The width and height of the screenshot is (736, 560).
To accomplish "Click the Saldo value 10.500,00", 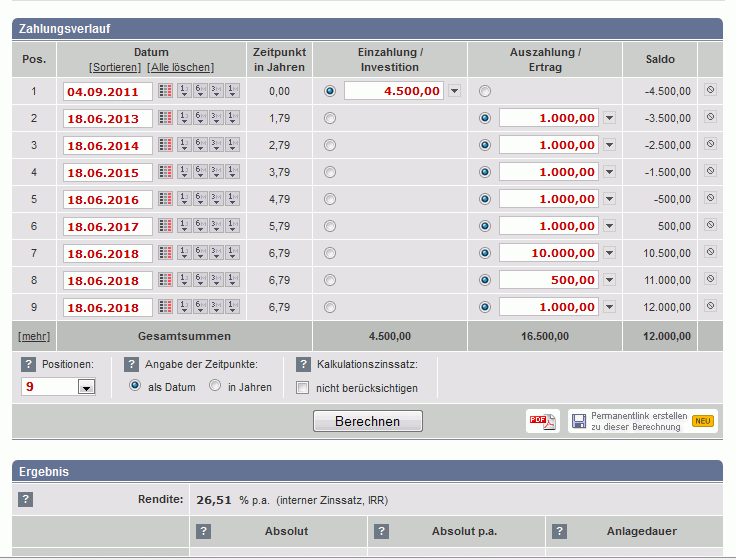I will pos(667,253).
